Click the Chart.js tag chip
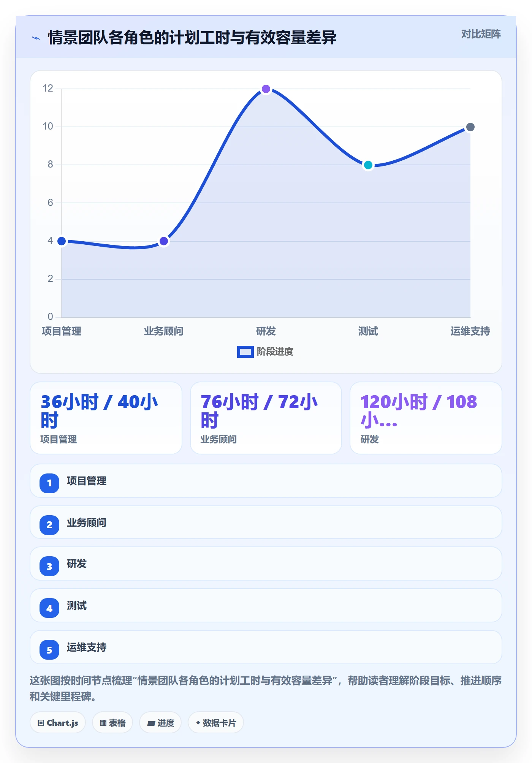 coord(58,723)
